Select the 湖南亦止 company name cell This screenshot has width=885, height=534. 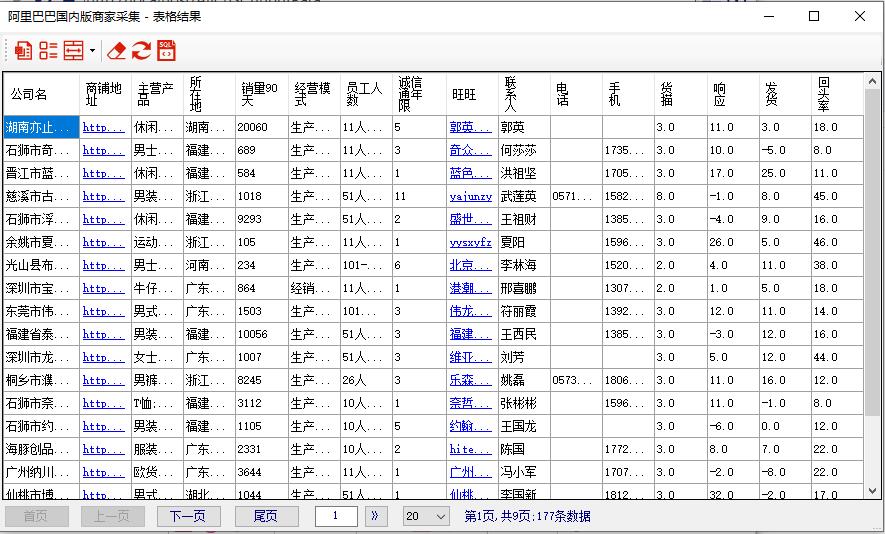point(41,128)
